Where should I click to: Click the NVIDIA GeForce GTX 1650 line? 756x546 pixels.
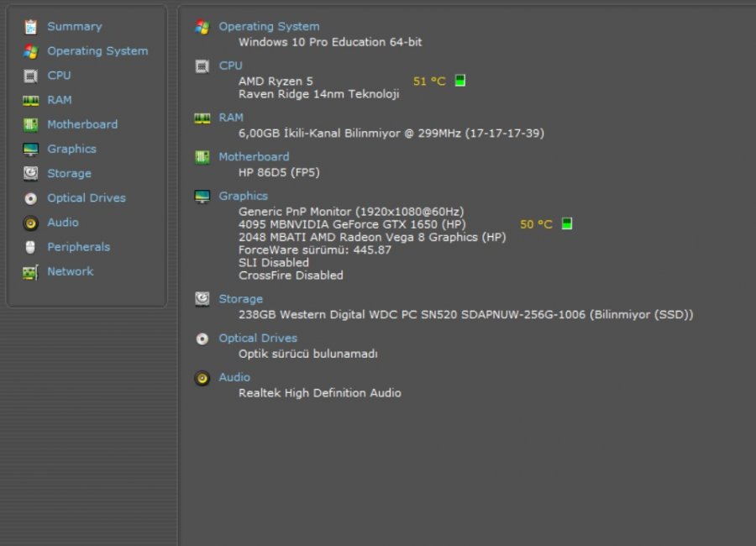coord(353,224)
